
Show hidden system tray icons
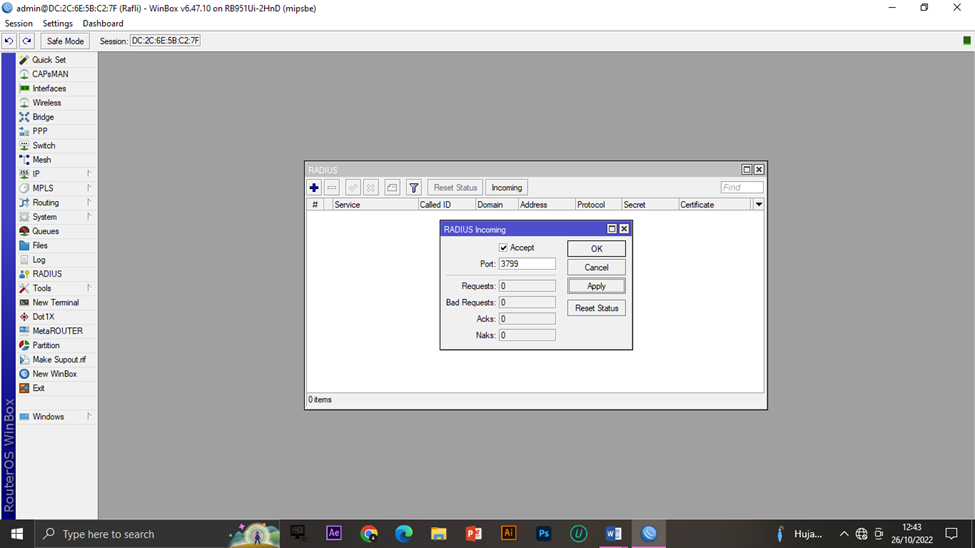844,534
